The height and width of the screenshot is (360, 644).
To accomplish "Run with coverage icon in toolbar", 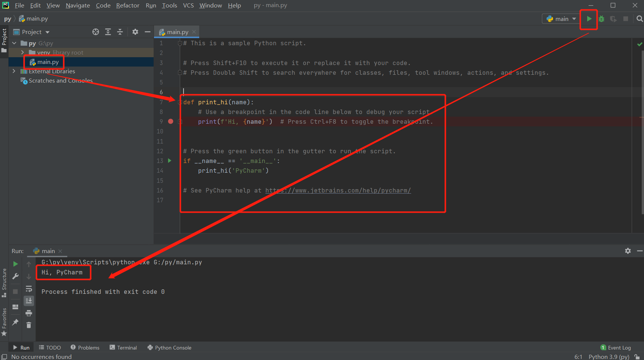I will click(x=613, y=19).
